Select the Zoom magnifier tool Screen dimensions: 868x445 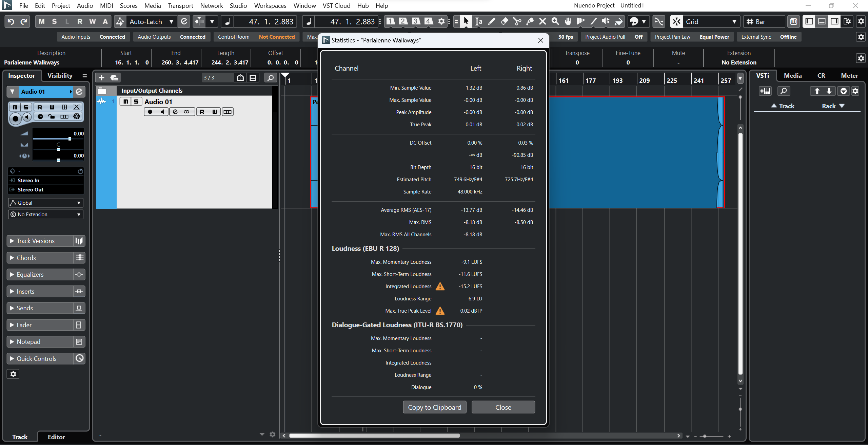tap(555, 22)
